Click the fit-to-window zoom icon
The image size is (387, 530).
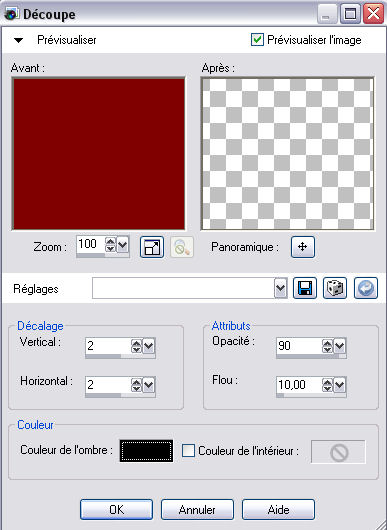tap(152, 247)
